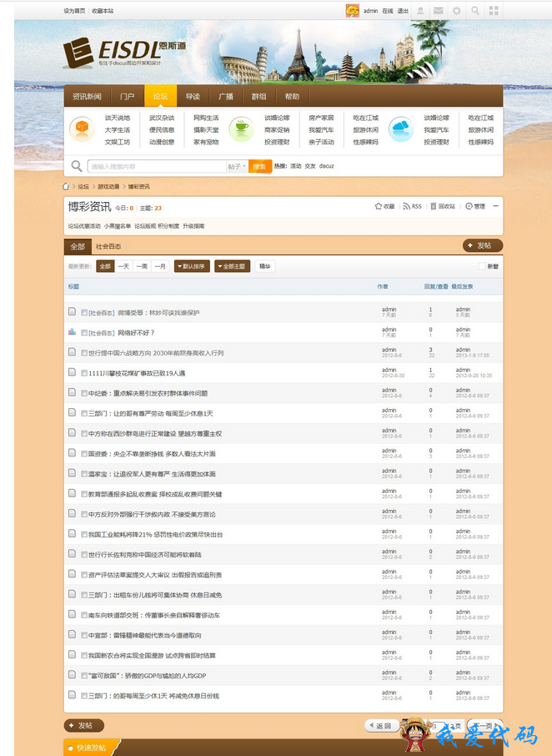Image resolution: width=552 pixels, height=756 pixels.
Task: Click the 精华 filter button
Action: pos(265,266)
